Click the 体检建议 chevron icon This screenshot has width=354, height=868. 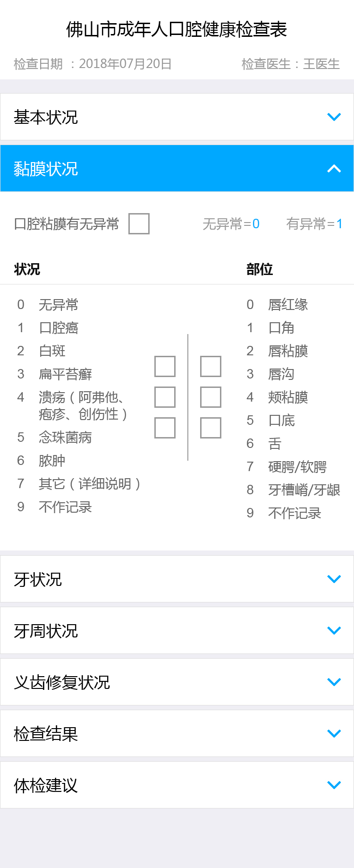coord(334,785)
